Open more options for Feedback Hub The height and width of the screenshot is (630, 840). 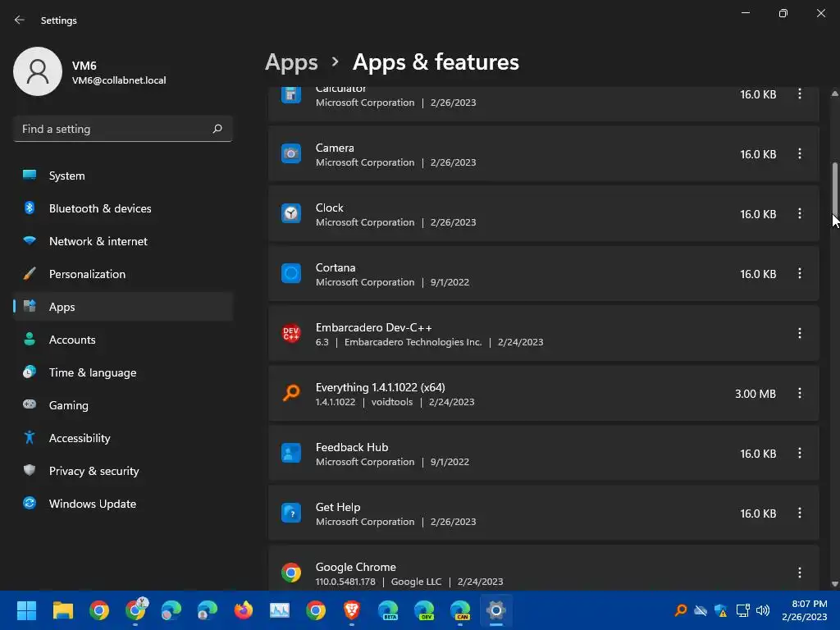pyautogui.click(x=799, y=453)
